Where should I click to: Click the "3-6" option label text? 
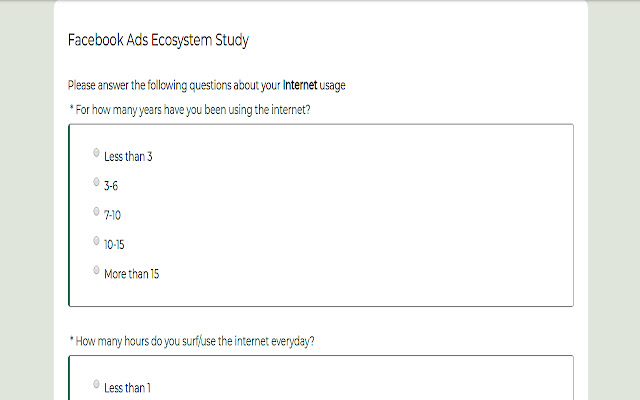(x=112, y=186)
